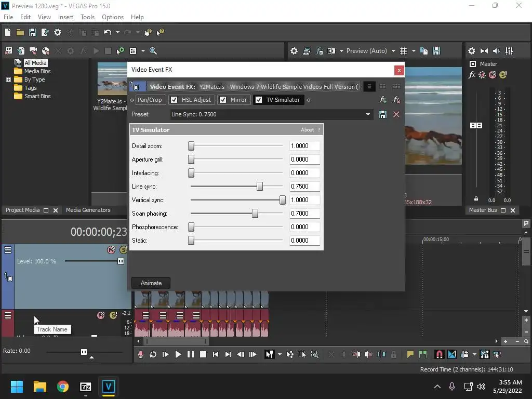Image resolution: width=532 pixels, height=399 pixels.
Task: Open project properties gear in main toolbar
Action: click(x=58, y=32)
